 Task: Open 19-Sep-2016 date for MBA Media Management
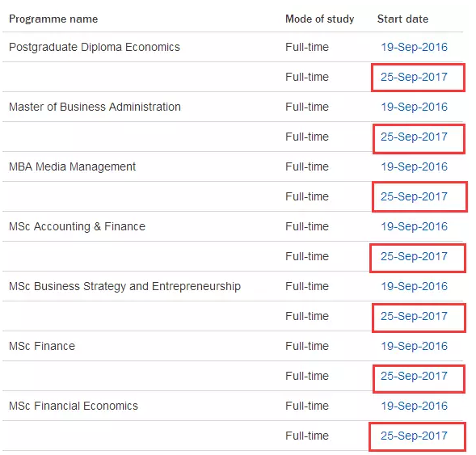click(x=414, y=166)
